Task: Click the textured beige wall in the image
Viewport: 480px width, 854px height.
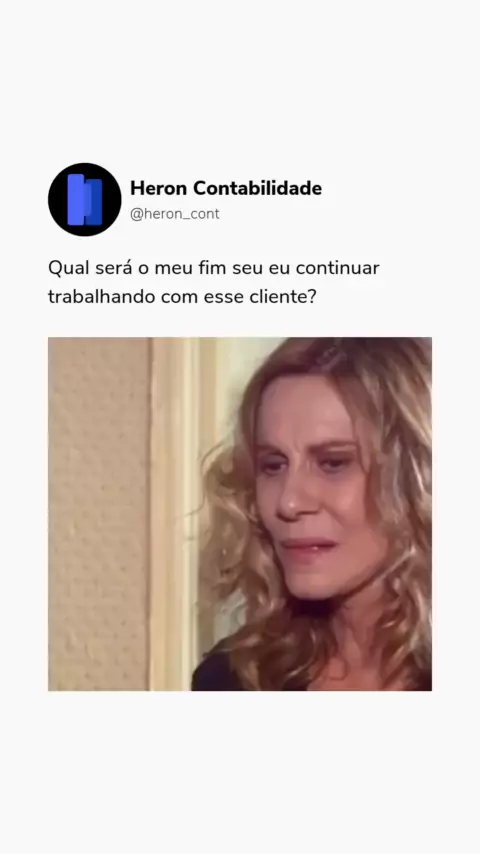Action: click(98, 514)
